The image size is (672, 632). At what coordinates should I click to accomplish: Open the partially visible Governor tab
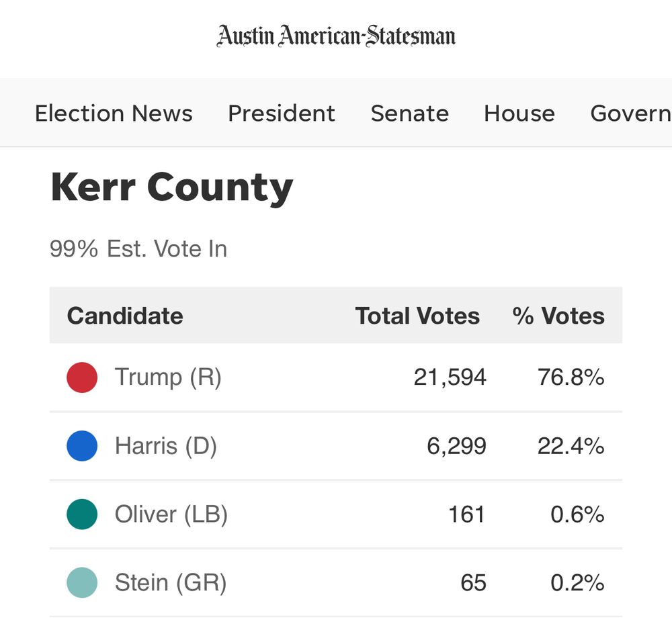[x=631, y=114]
